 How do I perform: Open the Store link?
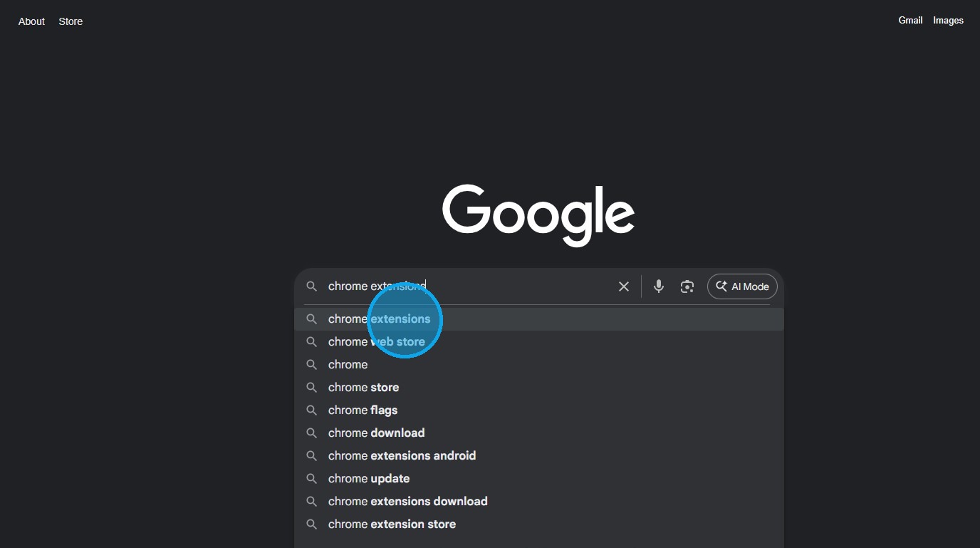(x=71, y=21)
